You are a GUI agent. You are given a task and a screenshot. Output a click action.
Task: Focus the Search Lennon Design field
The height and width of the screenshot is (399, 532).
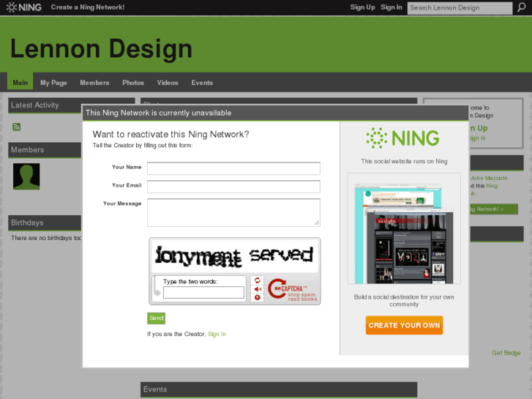point(460,8)
